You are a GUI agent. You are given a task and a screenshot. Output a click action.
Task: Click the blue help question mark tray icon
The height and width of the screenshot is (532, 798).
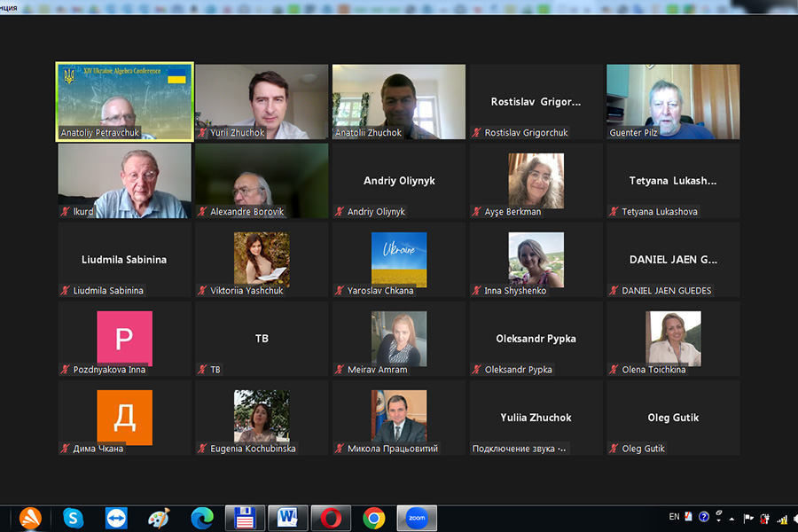[704, 517]
